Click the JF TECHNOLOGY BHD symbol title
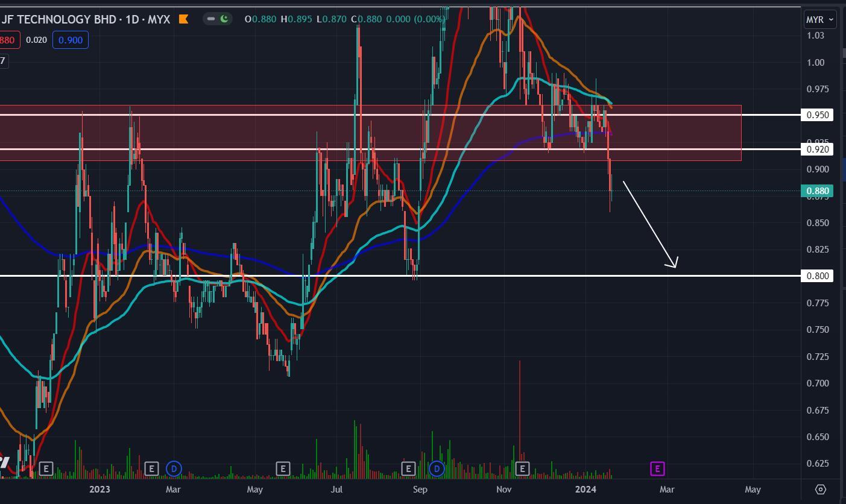 tap(59, 19)
